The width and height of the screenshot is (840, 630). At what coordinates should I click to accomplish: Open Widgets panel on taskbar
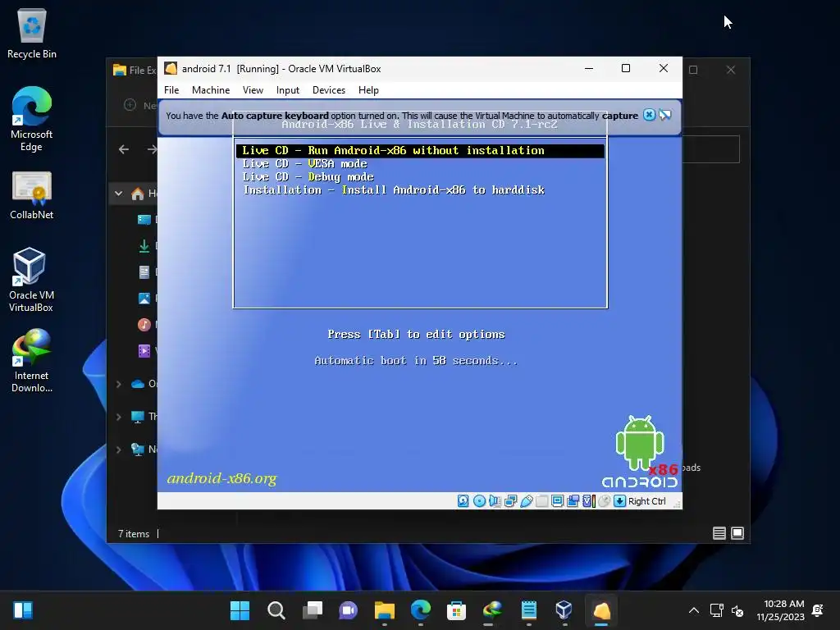(x=23, y=610)
